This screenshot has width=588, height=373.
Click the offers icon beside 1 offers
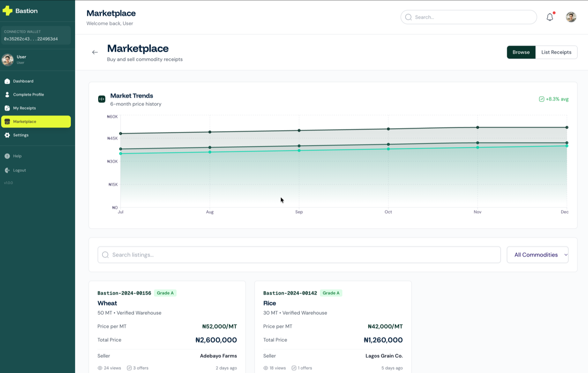[294, 368]
